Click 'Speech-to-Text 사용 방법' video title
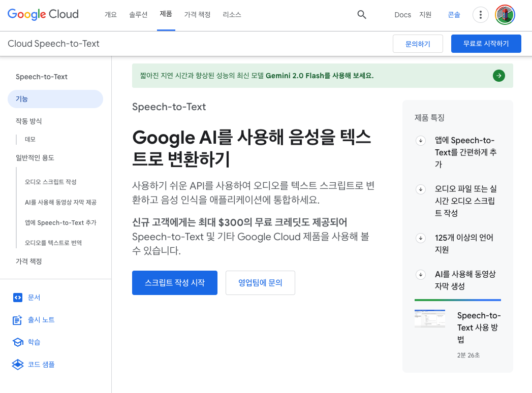 (x=479, y=327)
